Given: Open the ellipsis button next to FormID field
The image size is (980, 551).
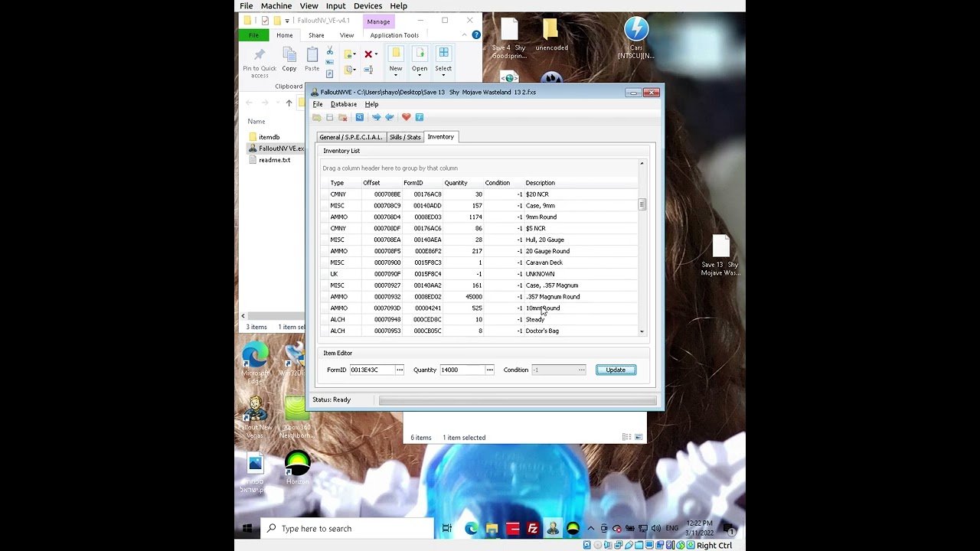Looking at the screenshot, I should (400, 370).
